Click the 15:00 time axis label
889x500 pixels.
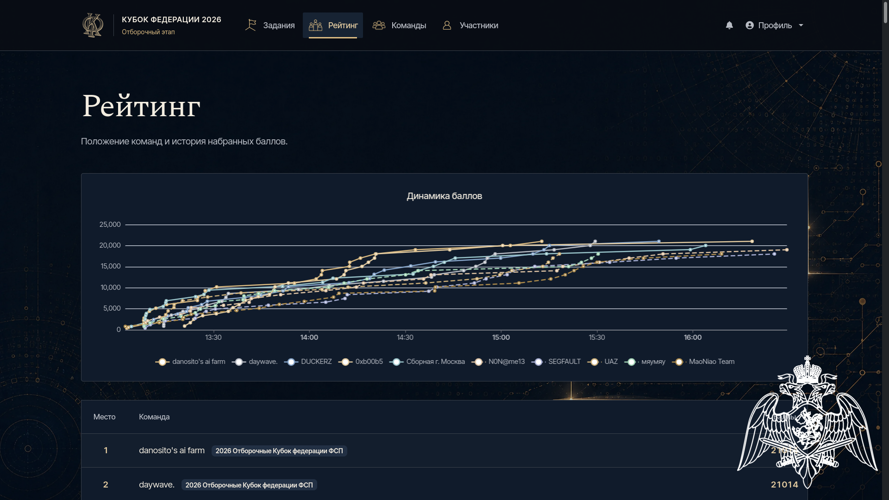[501, 337]
